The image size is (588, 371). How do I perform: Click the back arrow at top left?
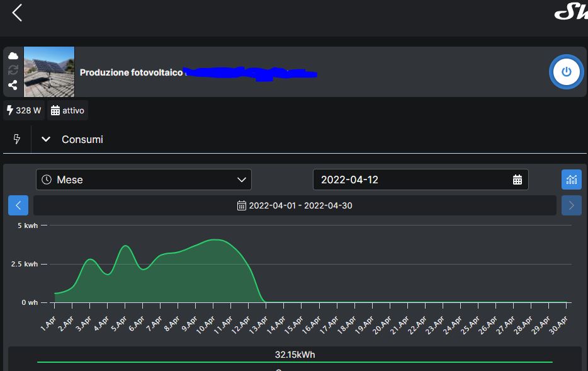pyautogui.click(x=17, y=13)
